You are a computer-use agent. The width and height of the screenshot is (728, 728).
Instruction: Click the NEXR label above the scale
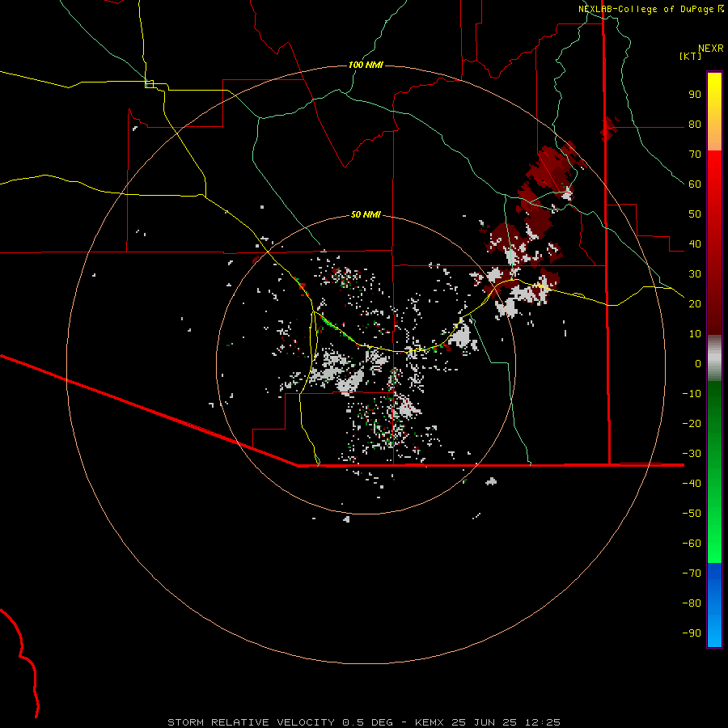pyautogui.click(x=710, y=49)
